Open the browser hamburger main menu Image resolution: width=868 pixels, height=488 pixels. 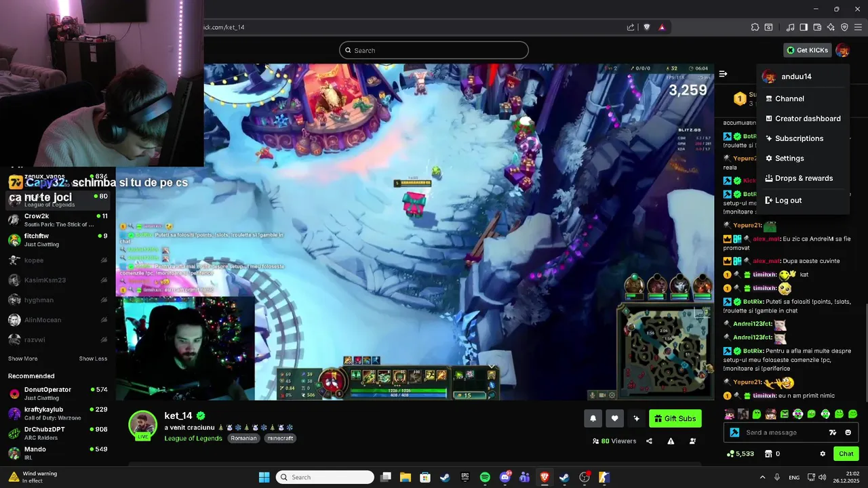point(859,27)
